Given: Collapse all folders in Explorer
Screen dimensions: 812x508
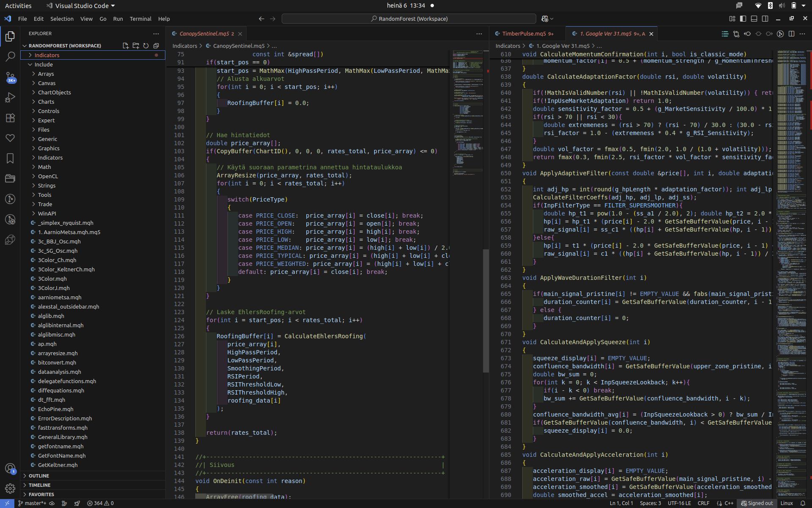Looking at the screenshot, I should click(x=156, y=46).
